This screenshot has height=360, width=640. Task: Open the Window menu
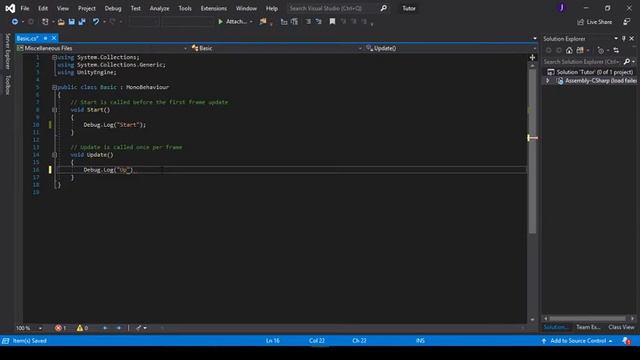tap(246, 8)
